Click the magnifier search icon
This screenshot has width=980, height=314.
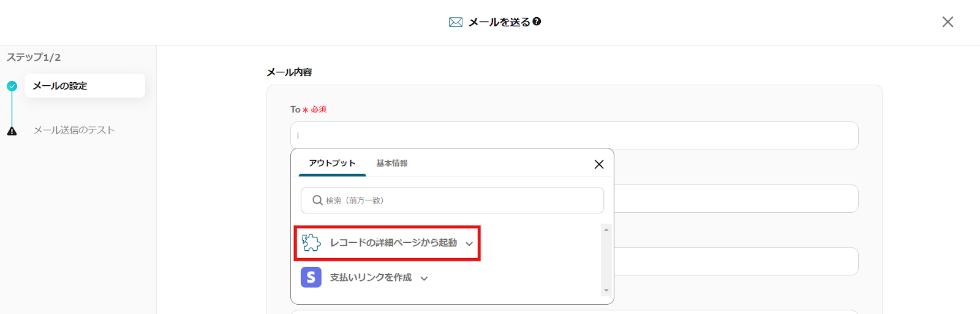pyautogui.click(x=317, y=201)
